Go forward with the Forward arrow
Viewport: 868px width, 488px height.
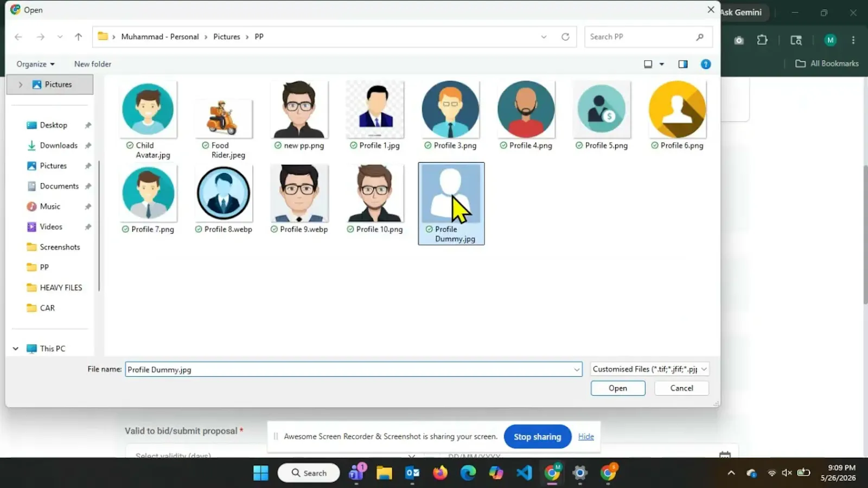(x=40, y=37)
